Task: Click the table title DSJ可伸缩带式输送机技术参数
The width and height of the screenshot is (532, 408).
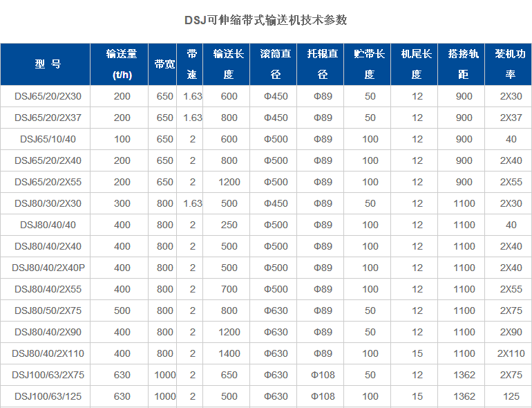Action: pyautogui.click(x=266, y=20)
